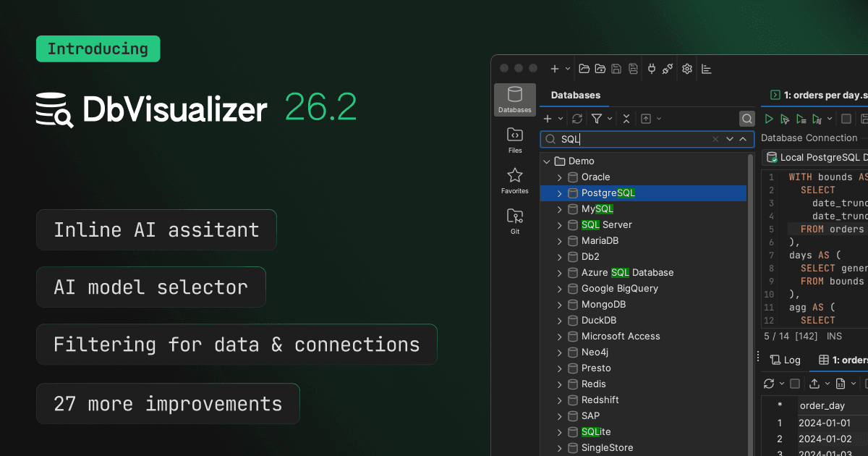Go to previous search match arrow
The height and width of the screenshot is (456, 868).
[x=743, y=139]
